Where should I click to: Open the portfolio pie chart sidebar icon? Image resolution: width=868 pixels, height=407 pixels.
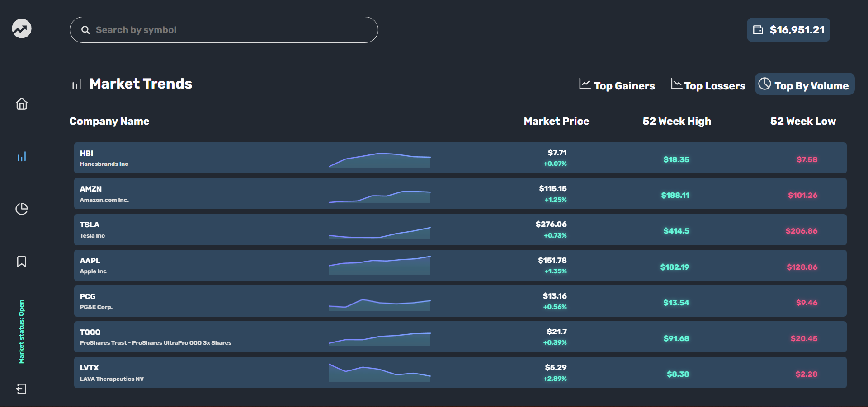click(x=22, y=209)
